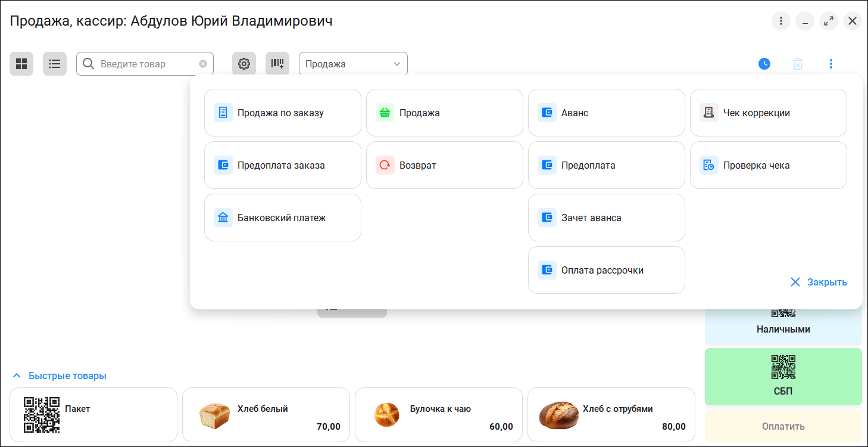The width and height of the screenshot is (868, 447).
Task: Pay via the green СБП button
Action: [x=783, y=377]
